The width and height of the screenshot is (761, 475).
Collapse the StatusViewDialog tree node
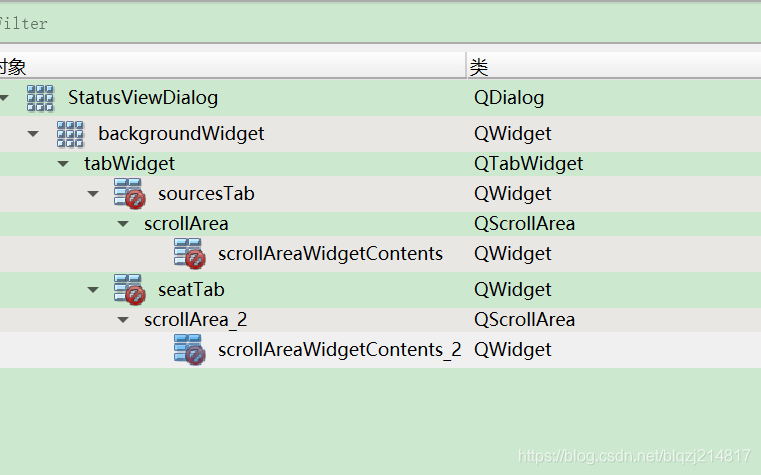pyautogui.click(x=4, y=98)
